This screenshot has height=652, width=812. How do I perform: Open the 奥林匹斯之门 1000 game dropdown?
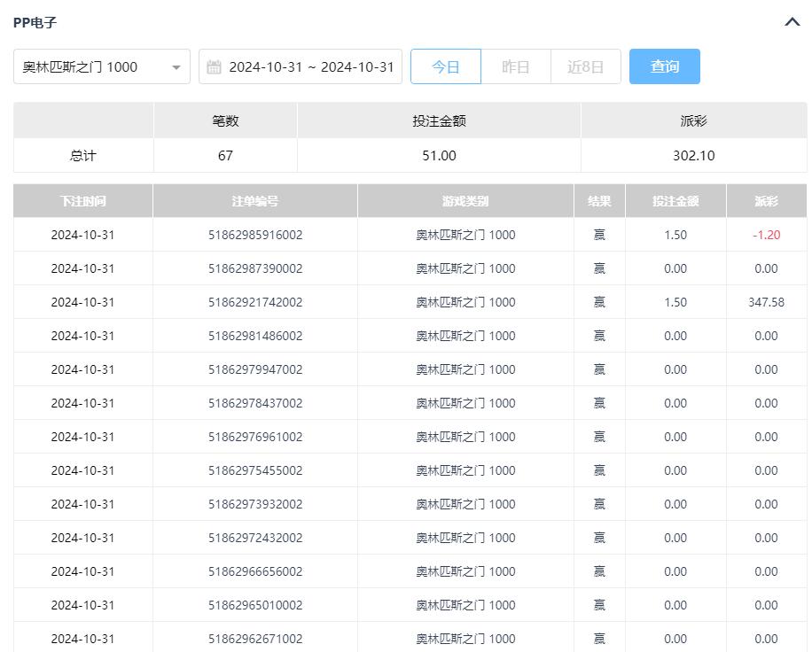click(x=102, y=66)
